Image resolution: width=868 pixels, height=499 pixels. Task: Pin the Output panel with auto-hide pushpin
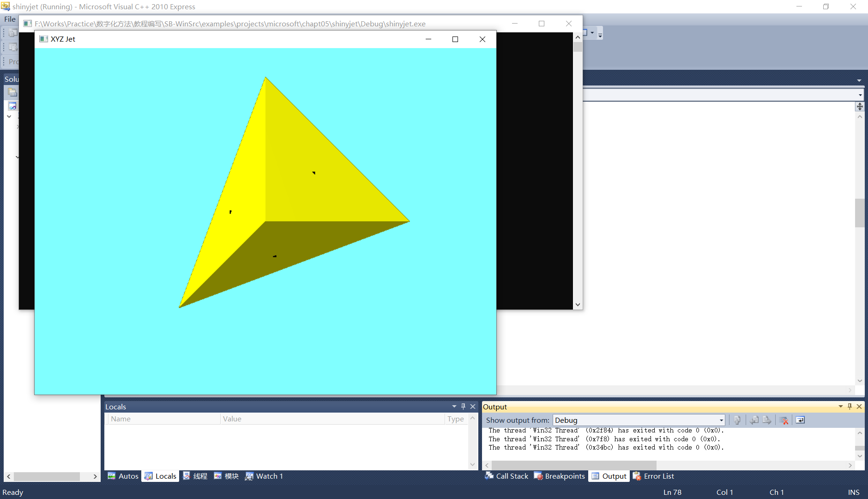click(850, 407)
